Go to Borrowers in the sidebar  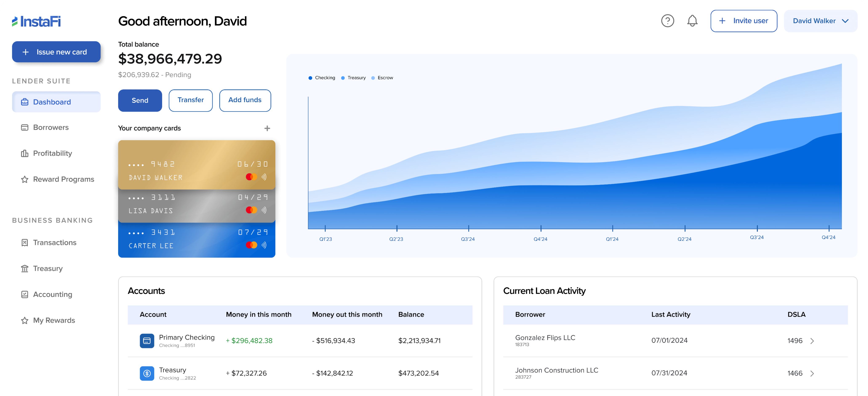tap(51, 127)
